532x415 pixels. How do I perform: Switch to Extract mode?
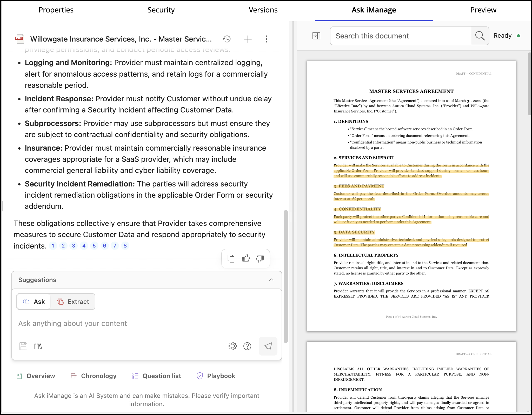[73, 302]
